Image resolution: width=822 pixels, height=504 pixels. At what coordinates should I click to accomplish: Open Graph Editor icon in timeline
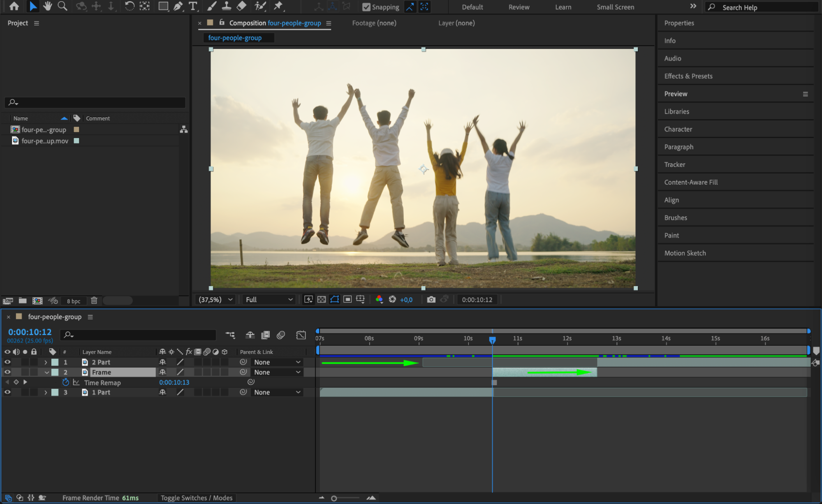pos(301,335)
